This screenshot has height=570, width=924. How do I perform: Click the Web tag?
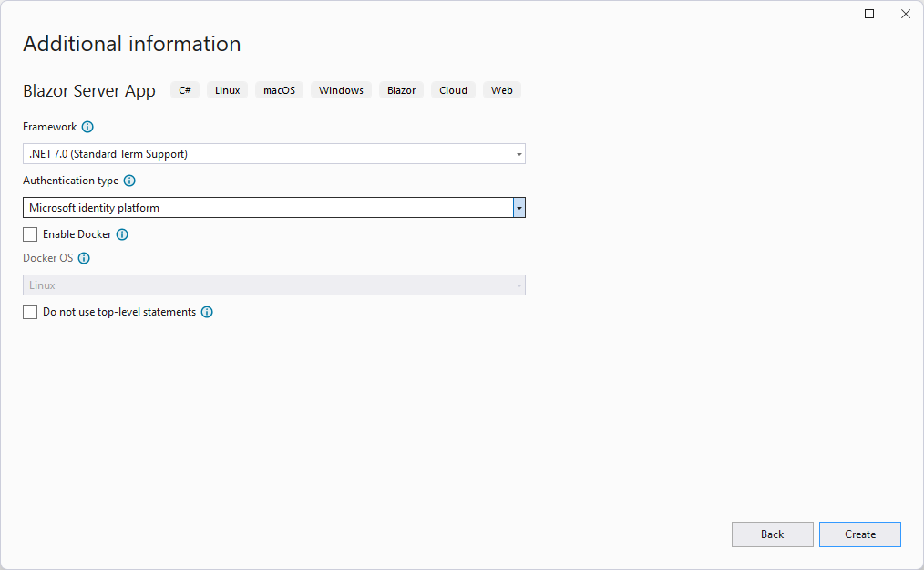tap(502, 90)
